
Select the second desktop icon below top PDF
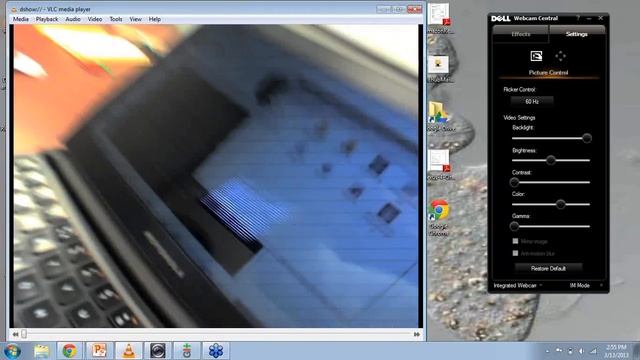pyautogui.click(x=439, y=69)
